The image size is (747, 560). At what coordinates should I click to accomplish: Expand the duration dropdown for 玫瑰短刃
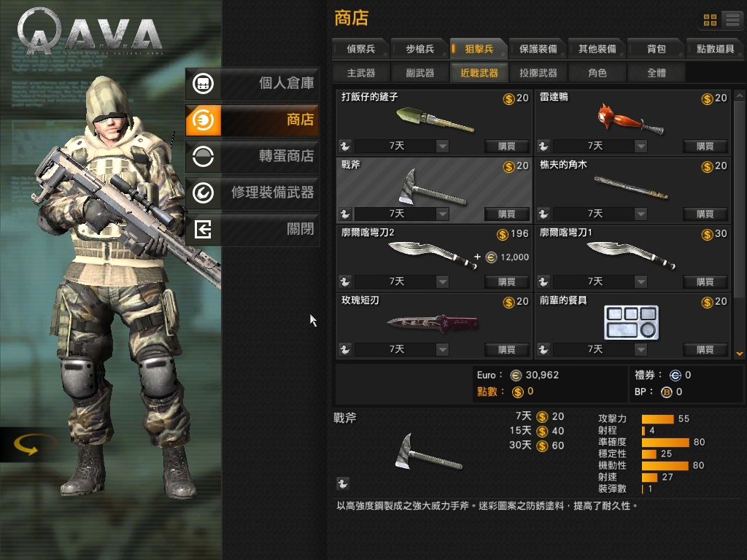pos(443,349)
